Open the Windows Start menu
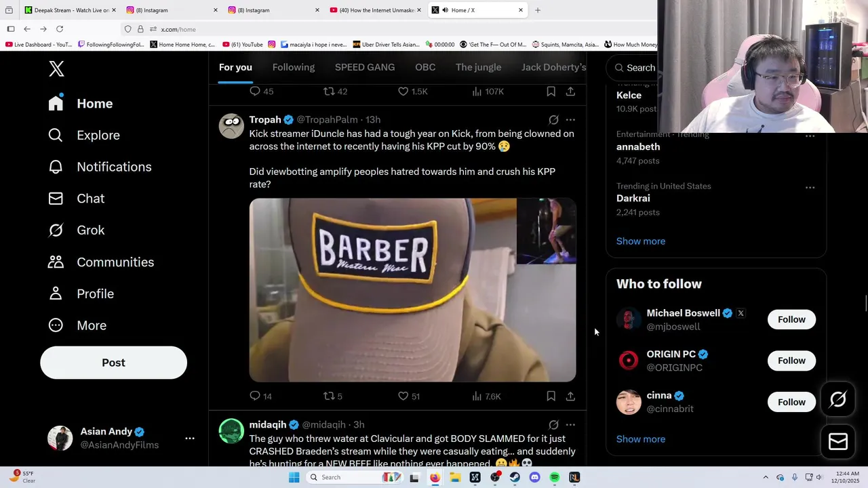Image resolution: width=868 pixels, height=488 pixels. (294, 477)
